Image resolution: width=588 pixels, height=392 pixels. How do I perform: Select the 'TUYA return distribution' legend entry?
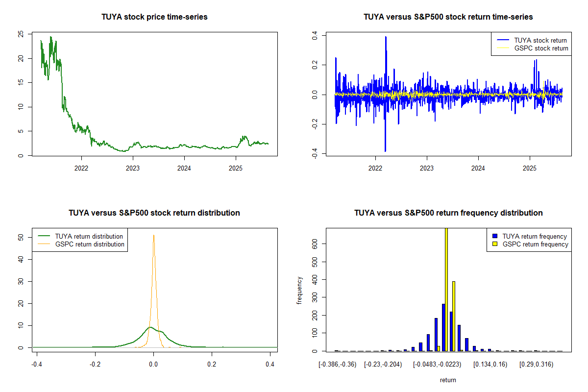click(x=90, y=236)
